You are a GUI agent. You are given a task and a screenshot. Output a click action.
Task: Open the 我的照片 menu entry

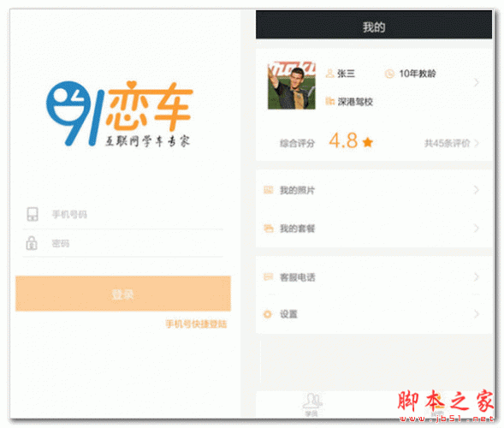(374, 190)
